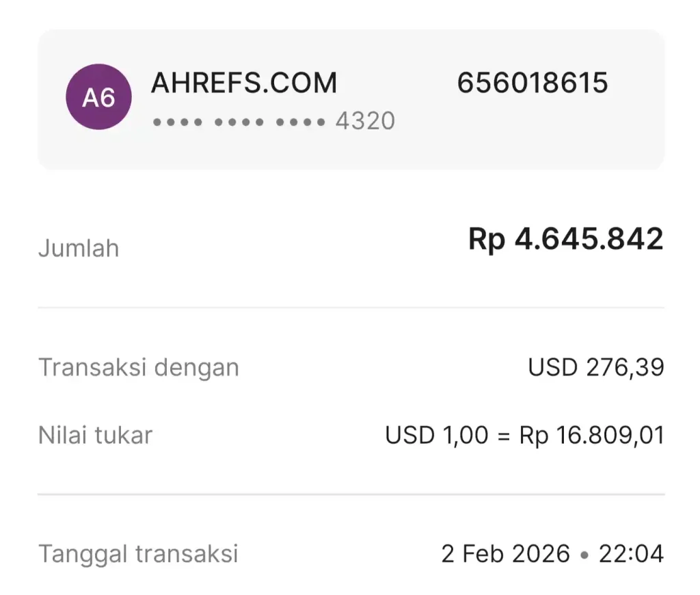Viewport: 700px width, 595px height.
Task: Tap the dot separator between date and time
Action: click(x=584, y=555)
